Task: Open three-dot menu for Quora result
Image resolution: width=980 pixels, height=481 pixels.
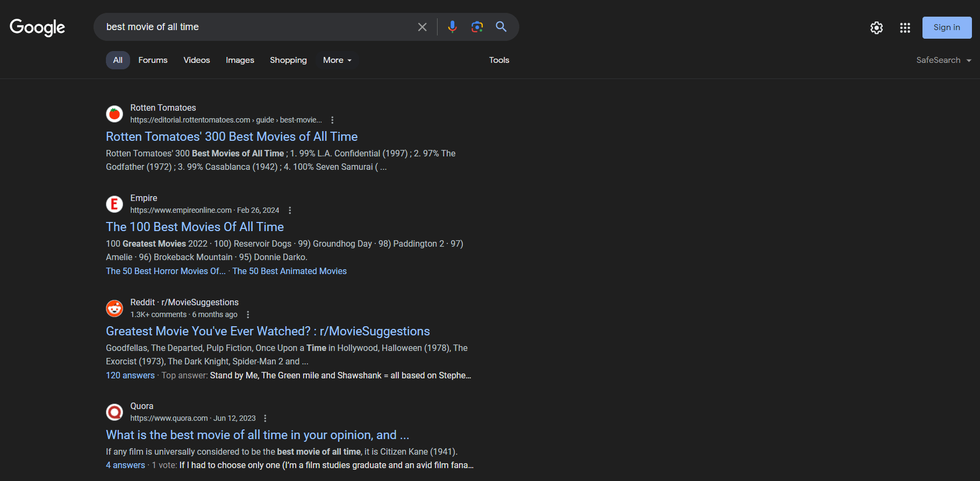Action: pyautogui.click(x=265, y=418)
